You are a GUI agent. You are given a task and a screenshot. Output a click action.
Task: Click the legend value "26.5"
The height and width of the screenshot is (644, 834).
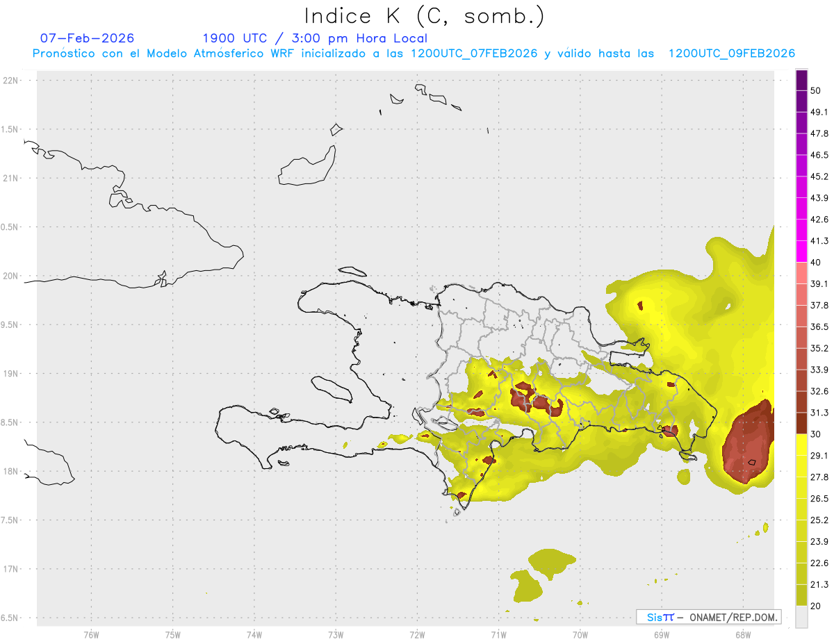coord(819,499)
